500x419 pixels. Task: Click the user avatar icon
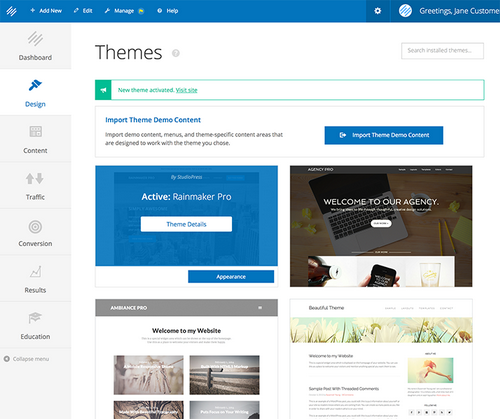405,11
